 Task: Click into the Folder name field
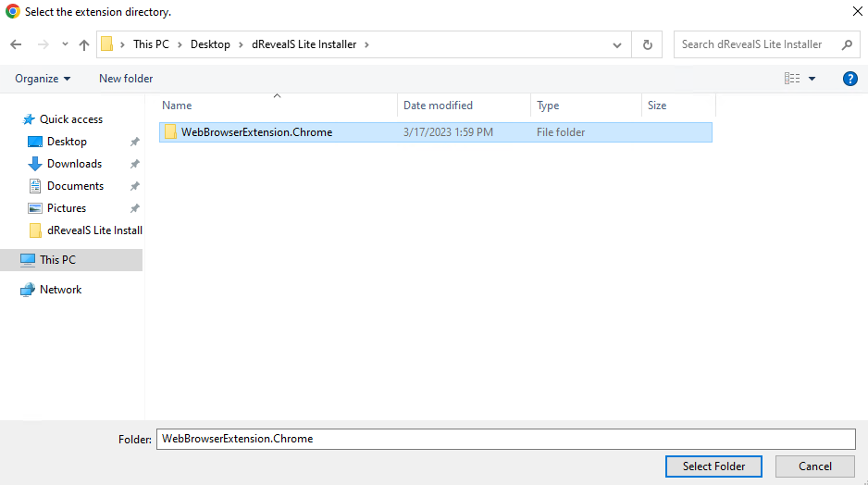[506, 439]
